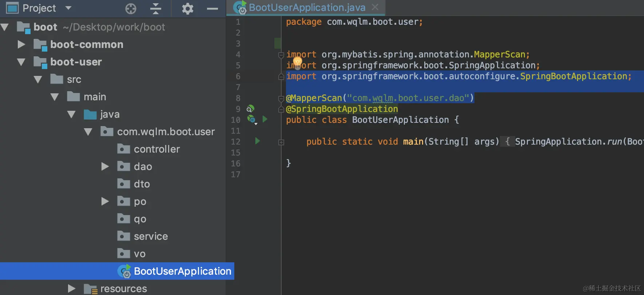Open Project panel settings gear
The image size is (644, 295).
[187, 8]
